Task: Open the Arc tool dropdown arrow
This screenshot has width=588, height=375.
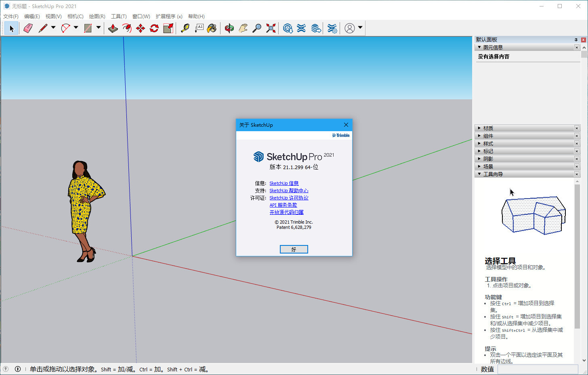Action: [76, 28]
